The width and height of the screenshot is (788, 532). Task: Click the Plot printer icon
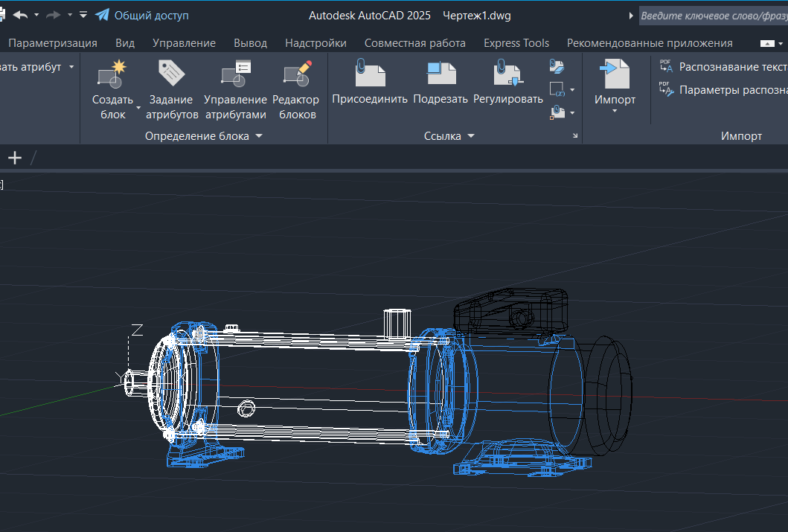[2, 15]
